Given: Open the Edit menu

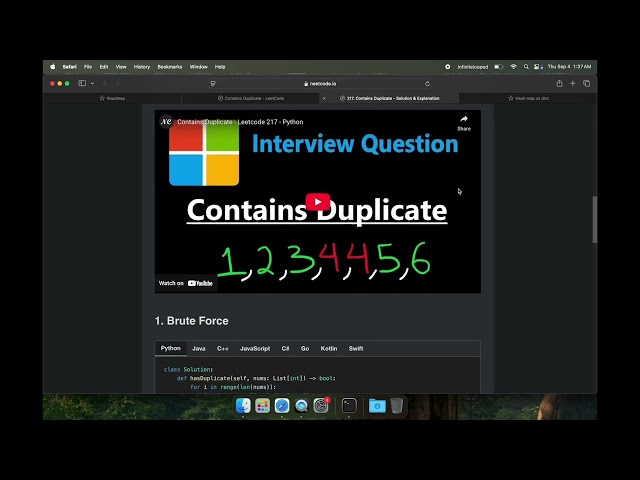Looking at the screenshot, I should pos(104,67).
